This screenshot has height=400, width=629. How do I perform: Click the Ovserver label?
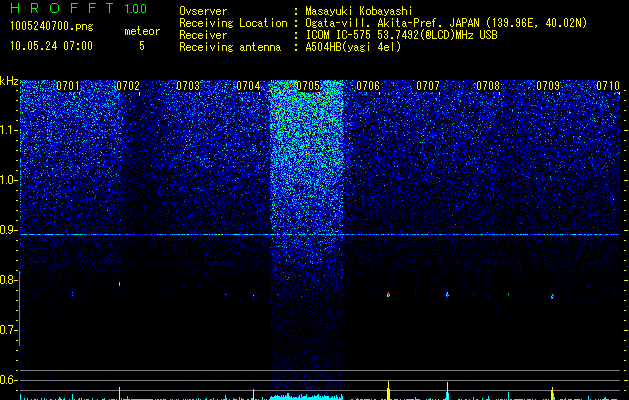[203, 11]
